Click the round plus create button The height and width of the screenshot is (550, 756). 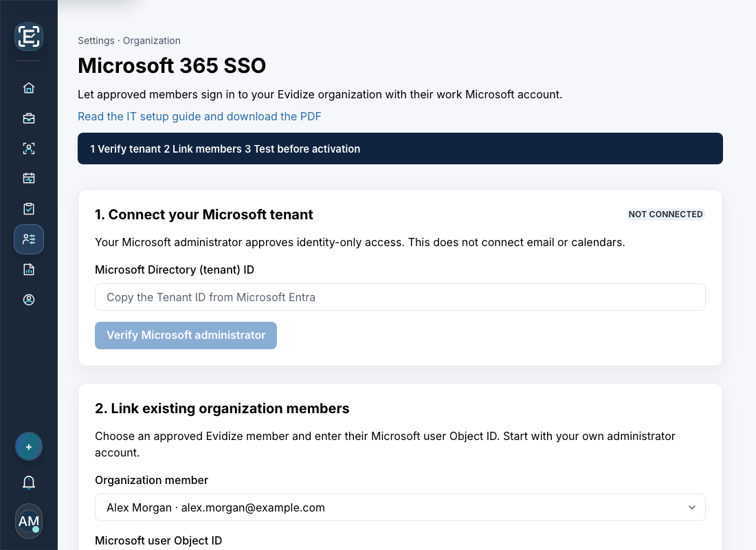[x=29, y=447]
